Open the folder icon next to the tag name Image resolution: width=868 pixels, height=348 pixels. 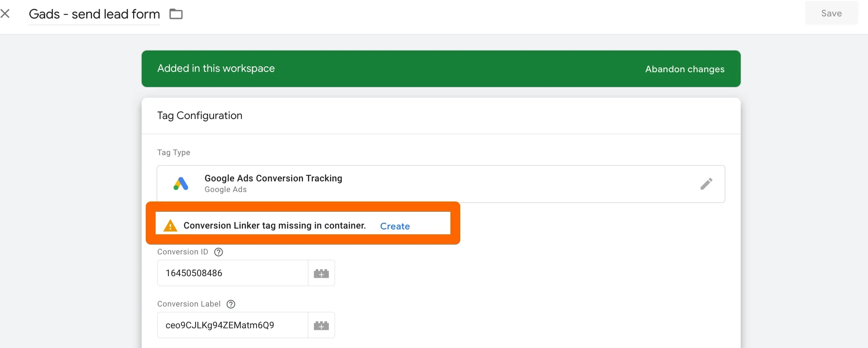point(176,14)
